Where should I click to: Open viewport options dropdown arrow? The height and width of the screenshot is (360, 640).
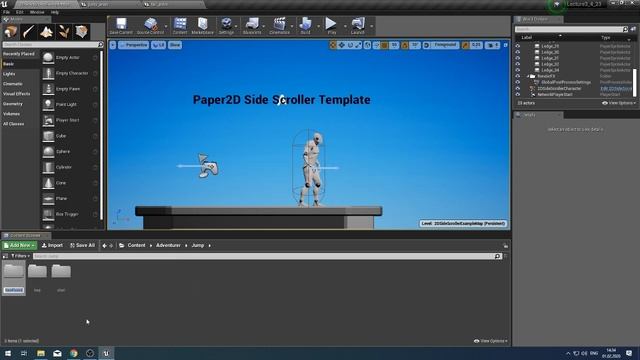(x=113, y=45)
